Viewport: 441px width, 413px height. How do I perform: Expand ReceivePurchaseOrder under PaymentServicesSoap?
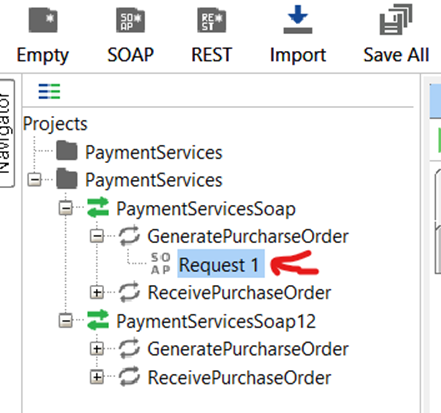click(x=97, y=293)
